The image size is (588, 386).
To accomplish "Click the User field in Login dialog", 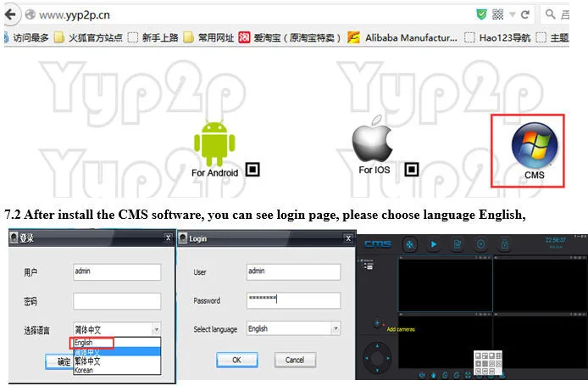I will point(293,271).
